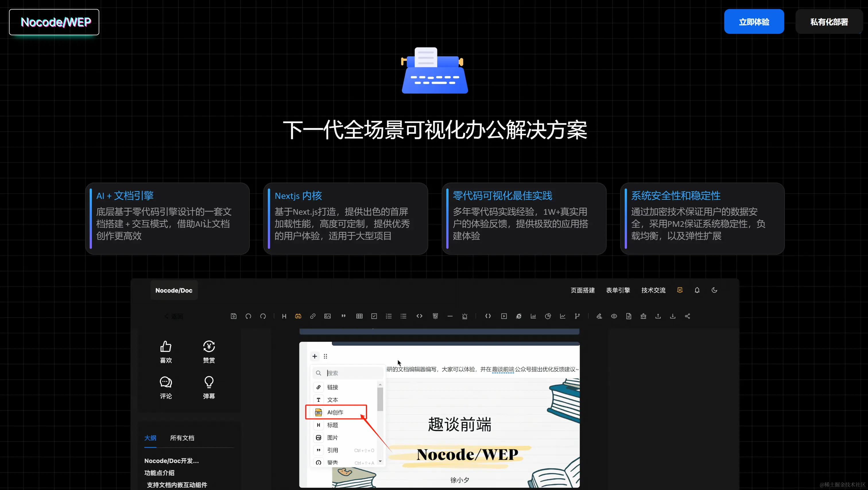Open comments with the 评论 icon
Image resolution: width=868 pixels, height=490 pixels.
(165, 387)
